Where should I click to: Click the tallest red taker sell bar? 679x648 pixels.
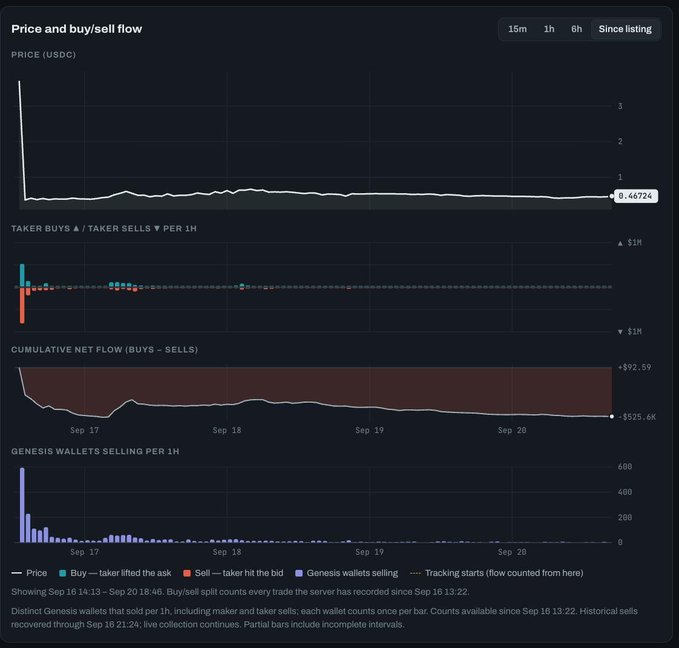click(22, 305)
